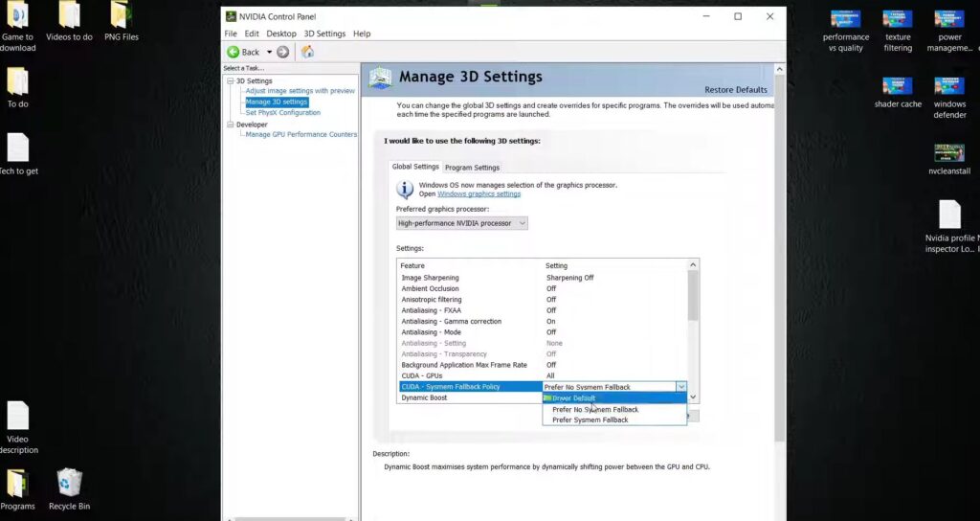This screenshot has width=980, height=521.
Task: Select shader cache desktop image
Action: coord(898,93)
